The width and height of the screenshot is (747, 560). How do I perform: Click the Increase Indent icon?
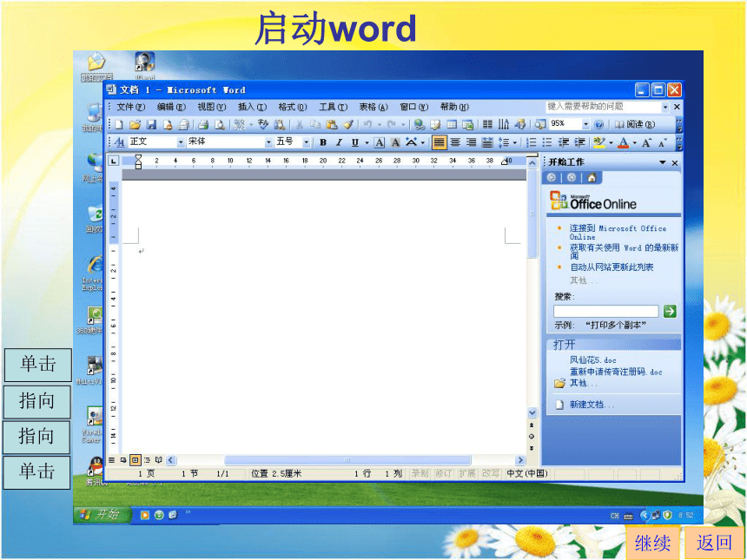(x=579, y=142)
